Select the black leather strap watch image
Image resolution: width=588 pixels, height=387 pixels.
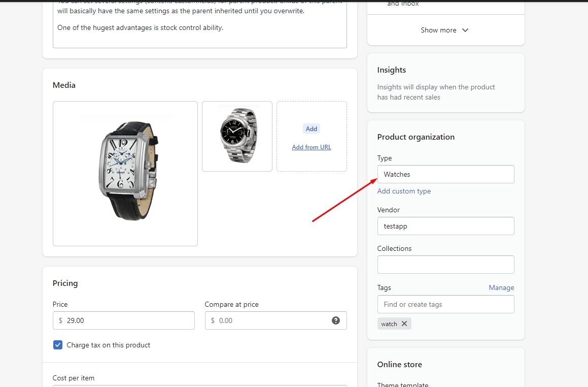tap(125, 174)
